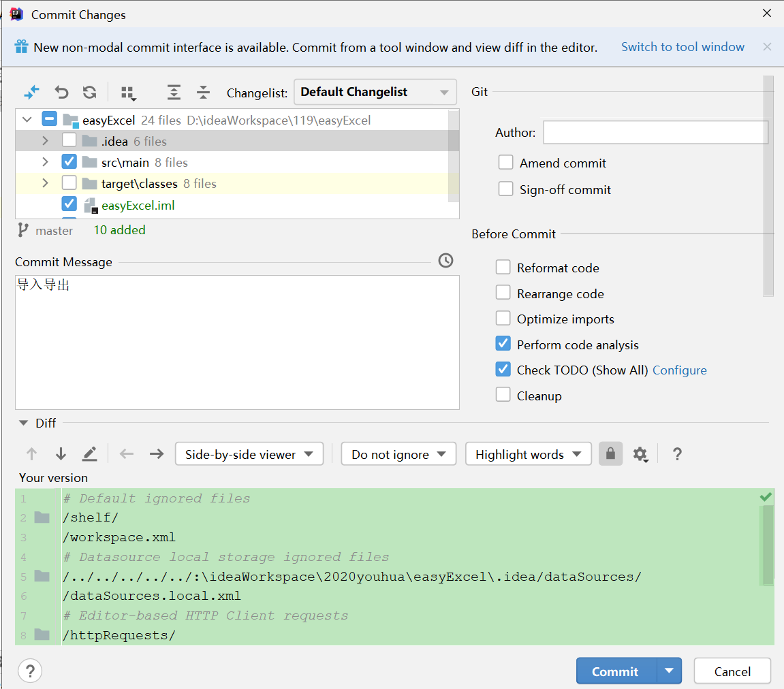Enable Sign-off commit checkbox
This screenshot has width=784, height=689.
(505, 189)
